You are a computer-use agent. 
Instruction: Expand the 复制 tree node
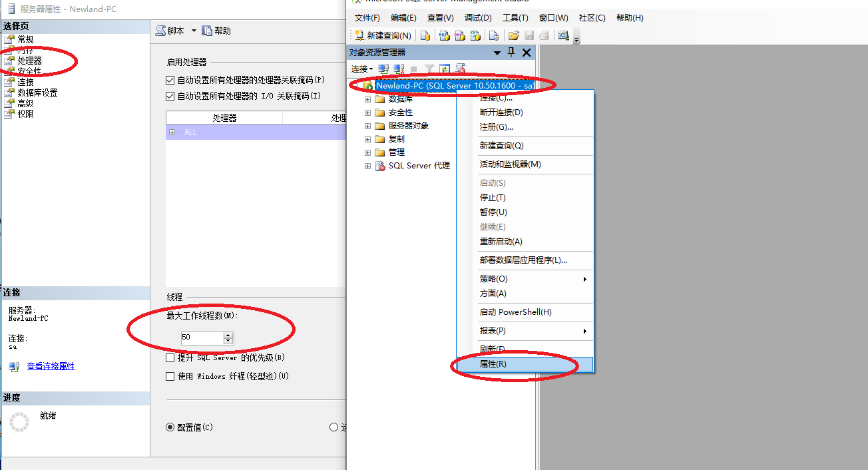click(367, 139)
